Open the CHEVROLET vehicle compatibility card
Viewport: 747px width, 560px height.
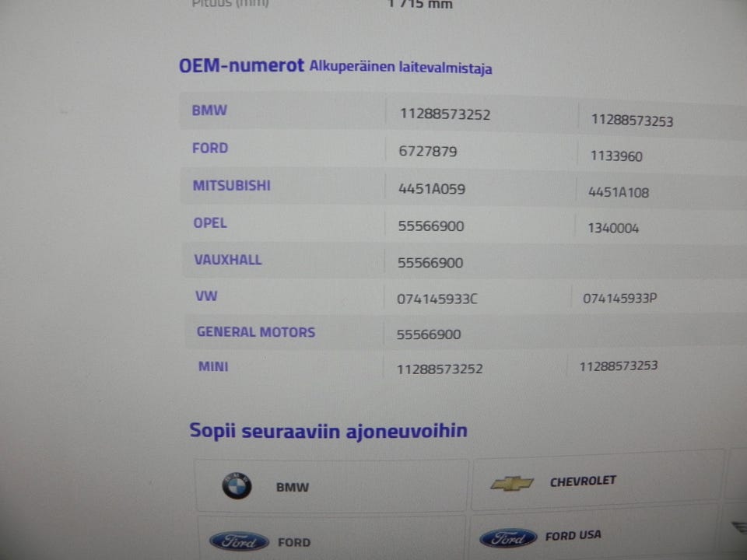click(x=598, y=480)
